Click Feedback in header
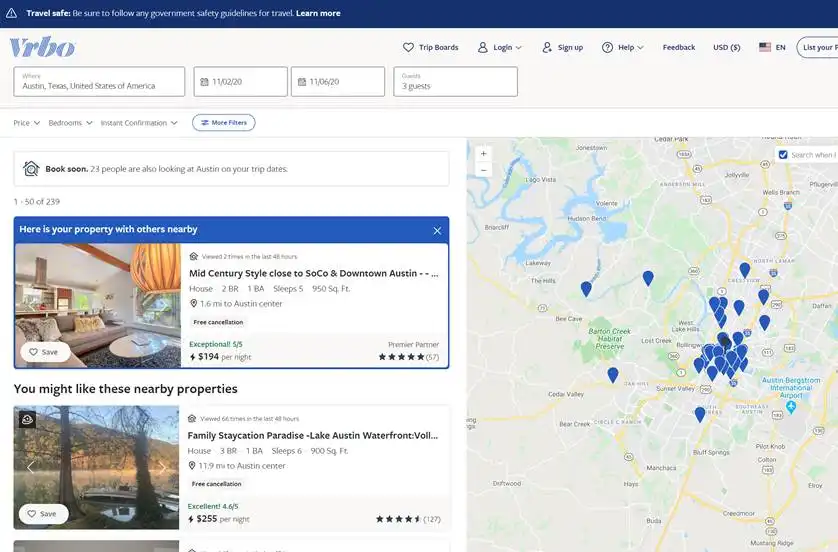This screenshot has height=552, width=838. (x=679, y=47)
